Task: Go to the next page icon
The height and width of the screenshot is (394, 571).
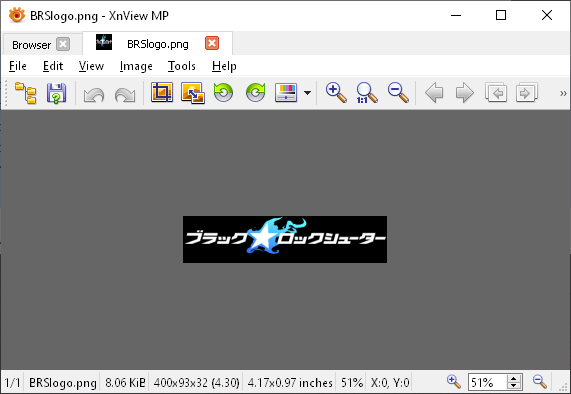Action: (x=527, y=93)
